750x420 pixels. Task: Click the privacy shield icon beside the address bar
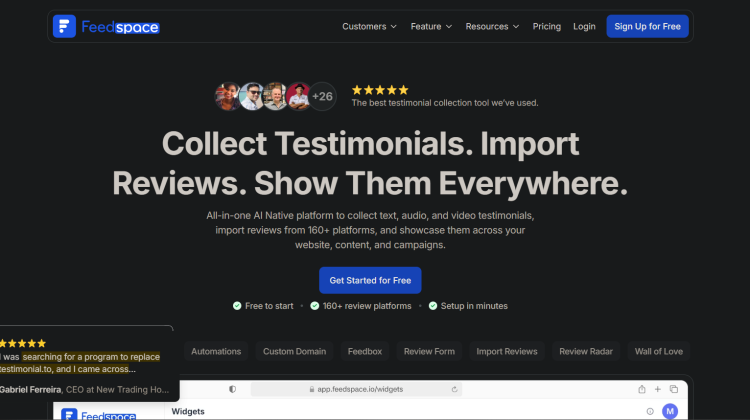pyautogui.click(x=232, y=389)
